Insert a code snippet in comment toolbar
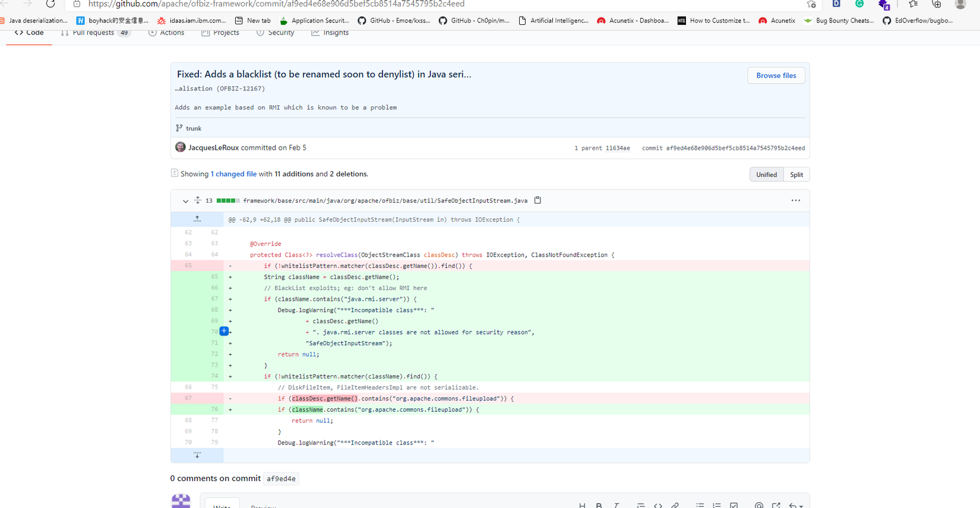 click(x=658, y=506)
